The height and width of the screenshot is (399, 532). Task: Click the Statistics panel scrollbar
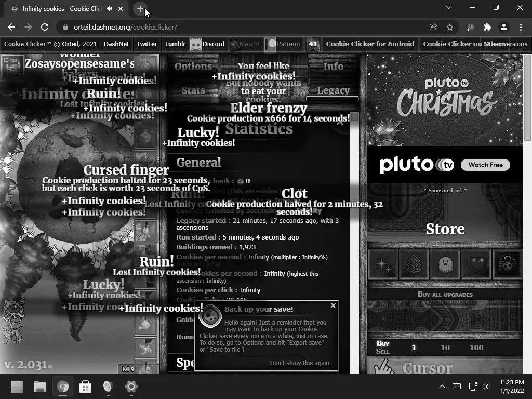click(354, 243)
